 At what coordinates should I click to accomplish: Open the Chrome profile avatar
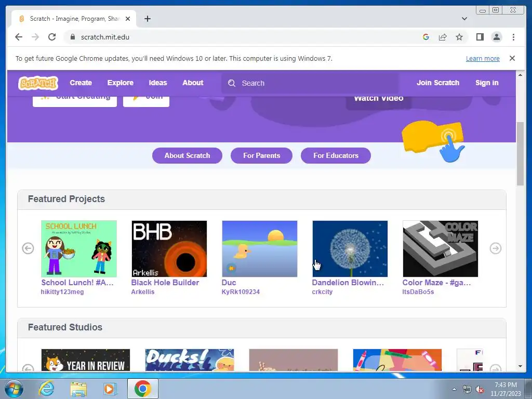pyautogui.click(x=497, y=37)
